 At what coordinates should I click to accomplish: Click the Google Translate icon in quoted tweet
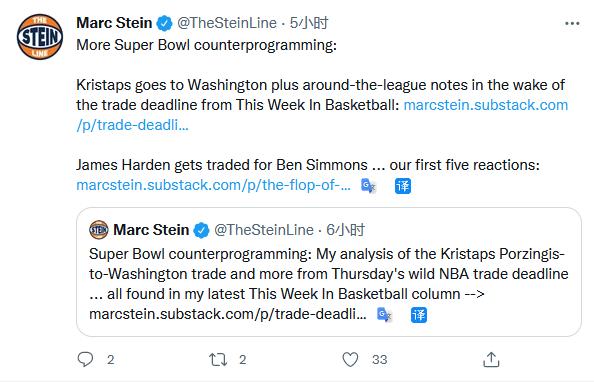pos(384,315)
